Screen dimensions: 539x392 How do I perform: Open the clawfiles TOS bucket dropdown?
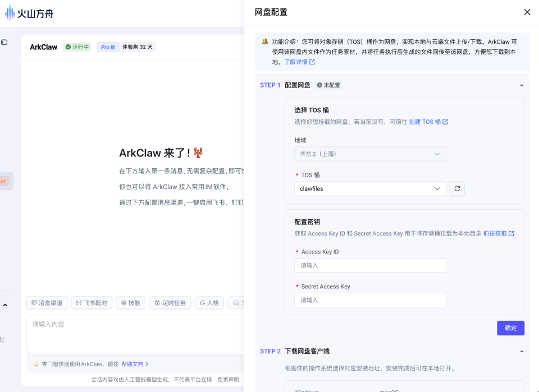[x=370, y=189]
